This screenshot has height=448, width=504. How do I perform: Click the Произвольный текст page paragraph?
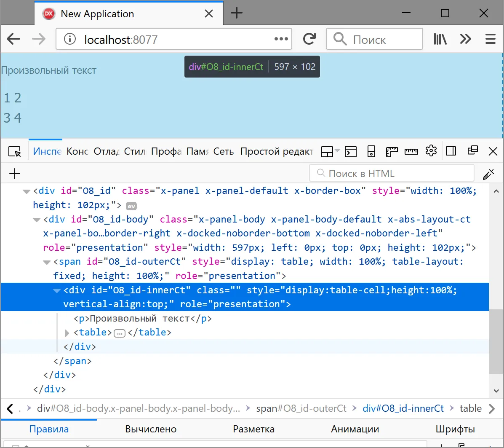pos(48,70)
